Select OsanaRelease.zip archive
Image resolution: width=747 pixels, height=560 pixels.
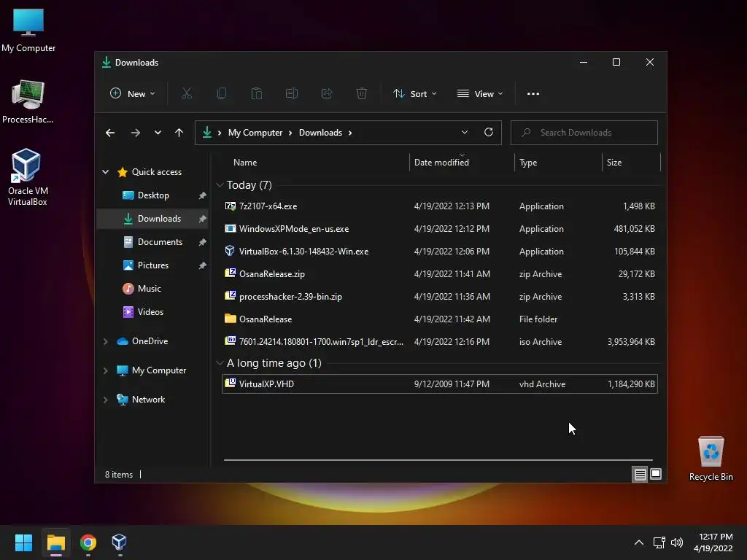(440, 274)
